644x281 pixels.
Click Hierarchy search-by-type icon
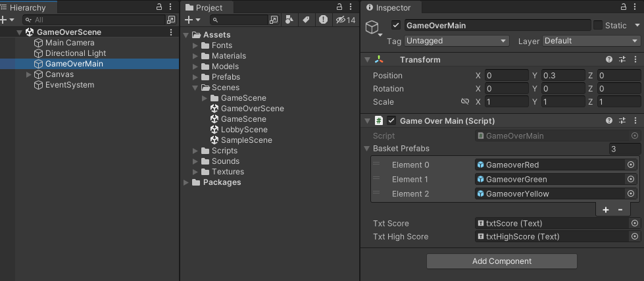point(171,20)
